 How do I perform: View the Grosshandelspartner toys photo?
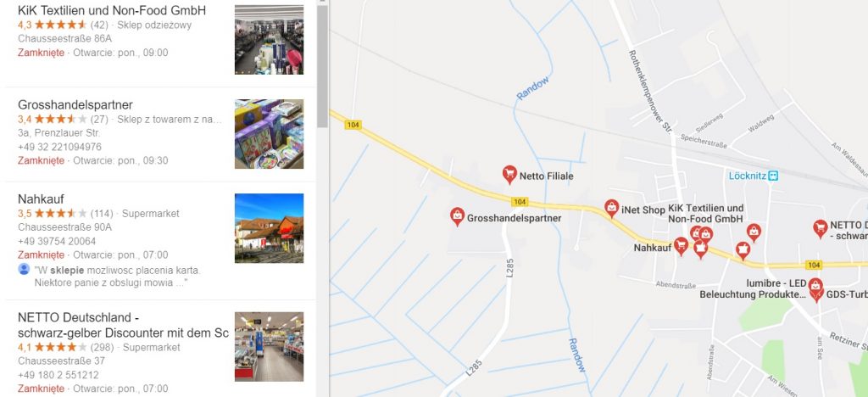click(x=269, y=133)
